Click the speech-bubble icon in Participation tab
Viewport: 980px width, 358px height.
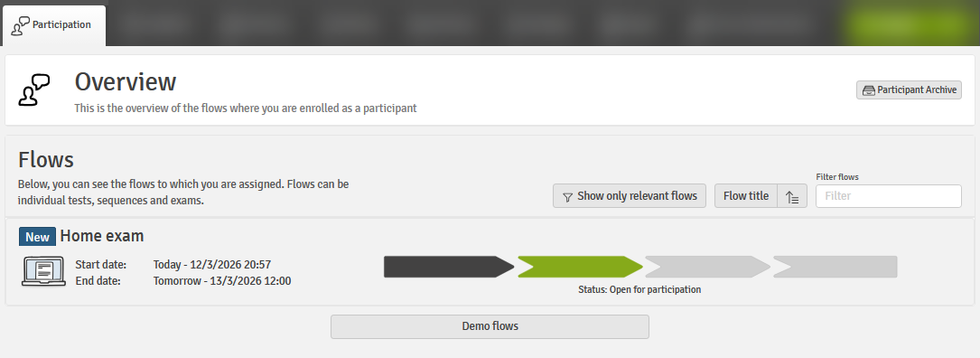coord(21,25)
